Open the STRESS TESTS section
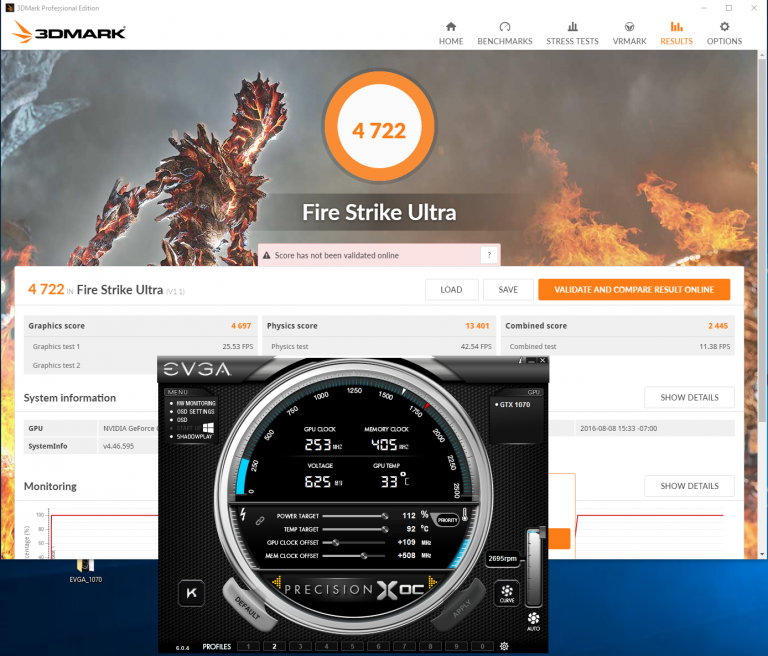This screenshot has width=768, height=656. (x=572, y=33)
